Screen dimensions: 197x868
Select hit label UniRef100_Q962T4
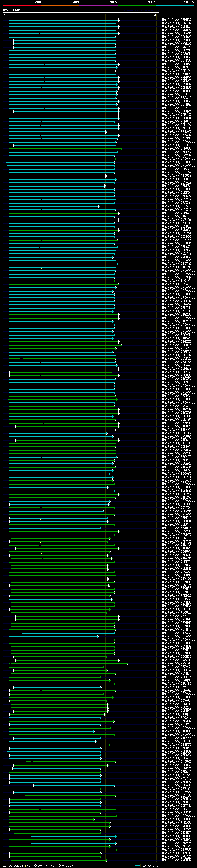(x=177, y=477)
